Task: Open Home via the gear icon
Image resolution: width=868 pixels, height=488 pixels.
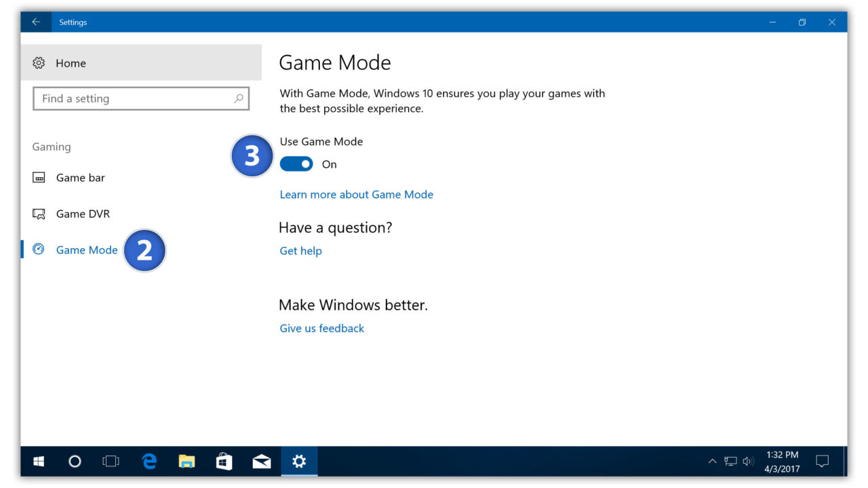Action: tap(39, 63)
